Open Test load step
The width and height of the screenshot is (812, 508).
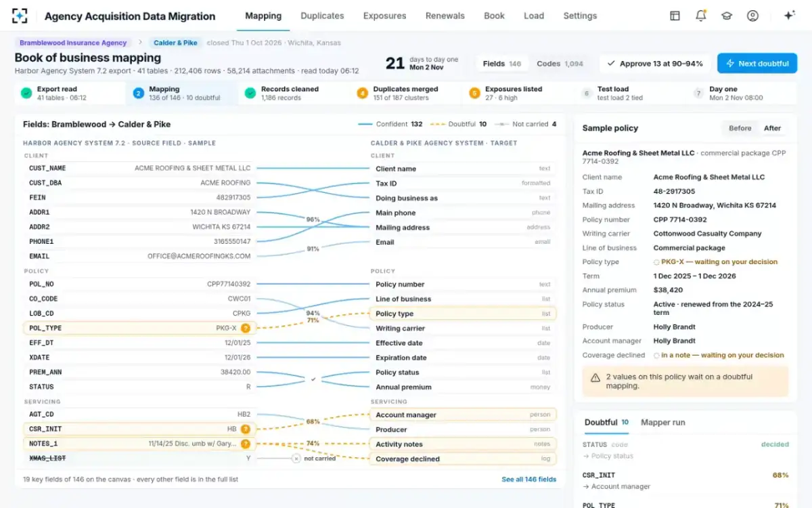pyautogui.click(x=630, y=93)
